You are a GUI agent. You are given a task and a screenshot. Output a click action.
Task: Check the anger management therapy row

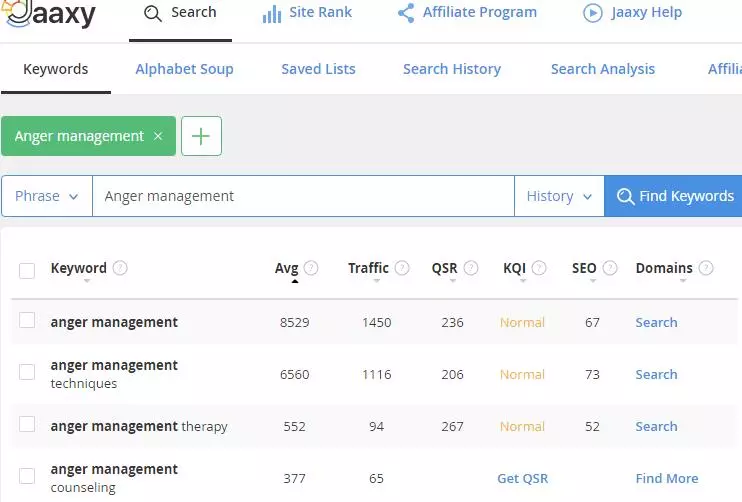(27, 424)
